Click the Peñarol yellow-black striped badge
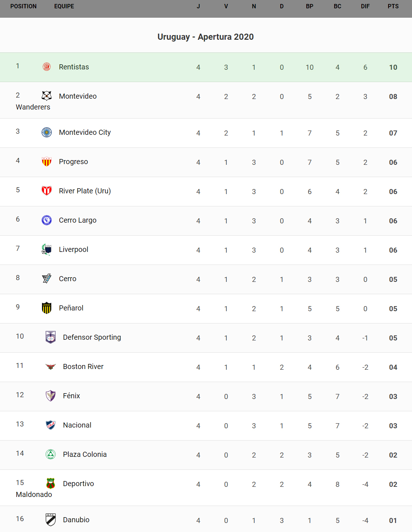Image resolution: width=412 pixels, height=532 pixels. tap(47, 308)
